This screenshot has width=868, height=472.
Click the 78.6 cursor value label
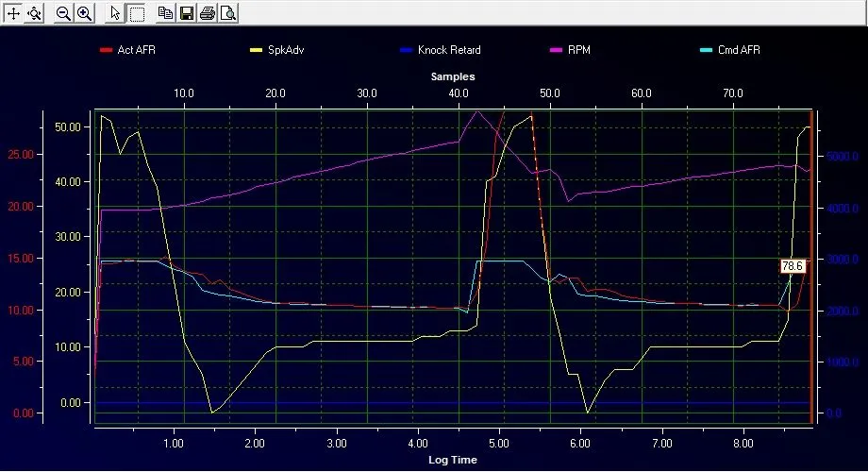pyautogui.click(x=794, y=267)
